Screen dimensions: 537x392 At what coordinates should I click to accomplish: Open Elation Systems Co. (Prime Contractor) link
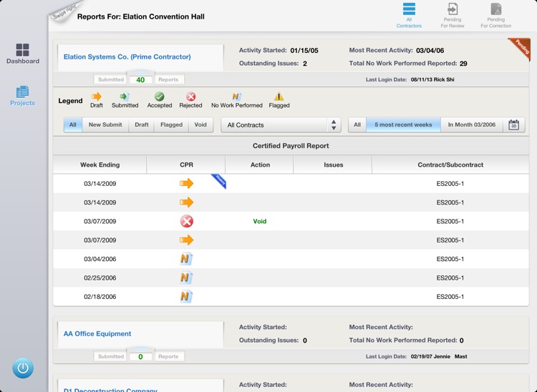(127, 57)
